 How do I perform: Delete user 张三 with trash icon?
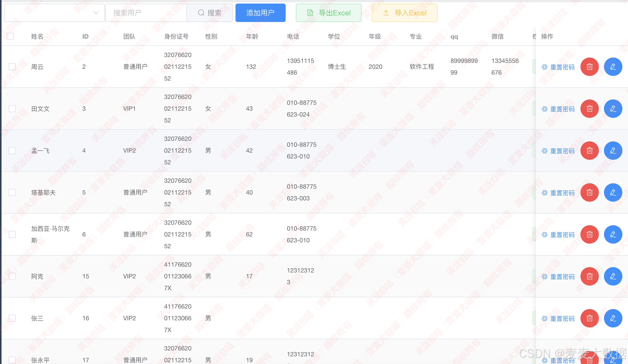[589, 318]
